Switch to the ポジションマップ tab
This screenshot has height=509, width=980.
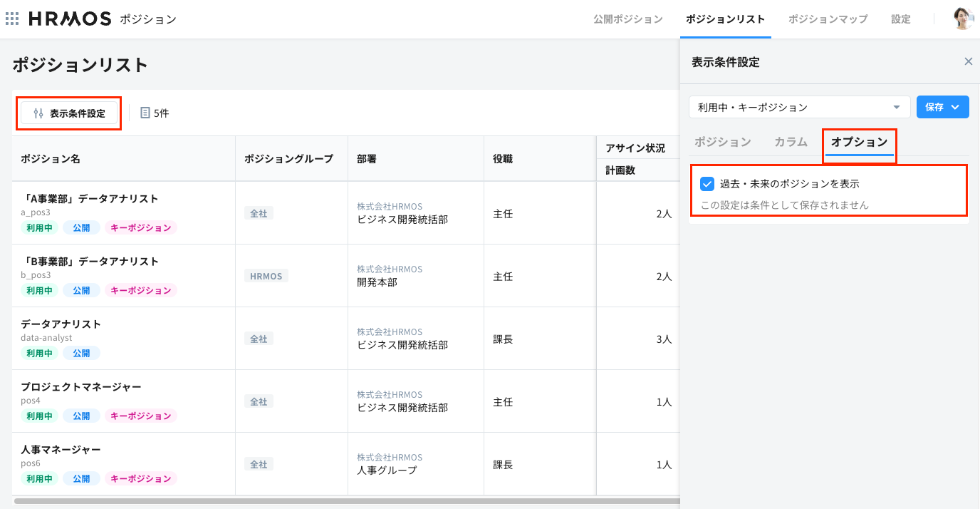point(828,19)
